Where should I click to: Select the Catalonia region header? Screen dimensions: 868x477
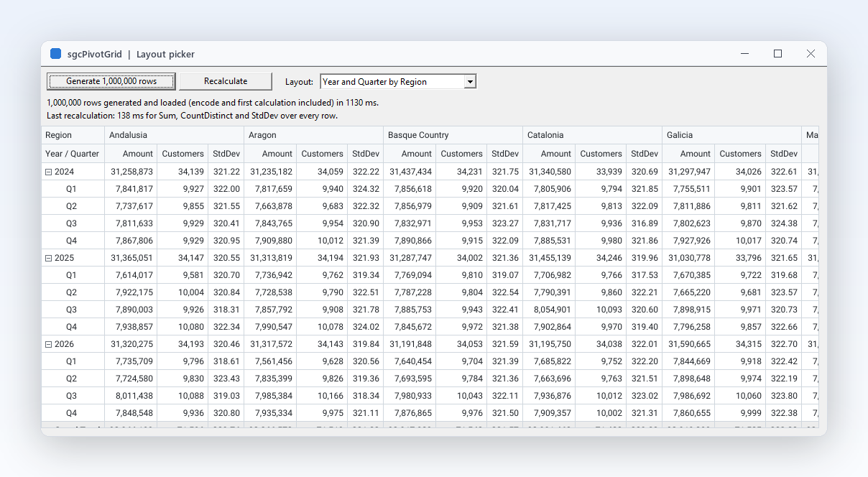click(x=593, y=135)
